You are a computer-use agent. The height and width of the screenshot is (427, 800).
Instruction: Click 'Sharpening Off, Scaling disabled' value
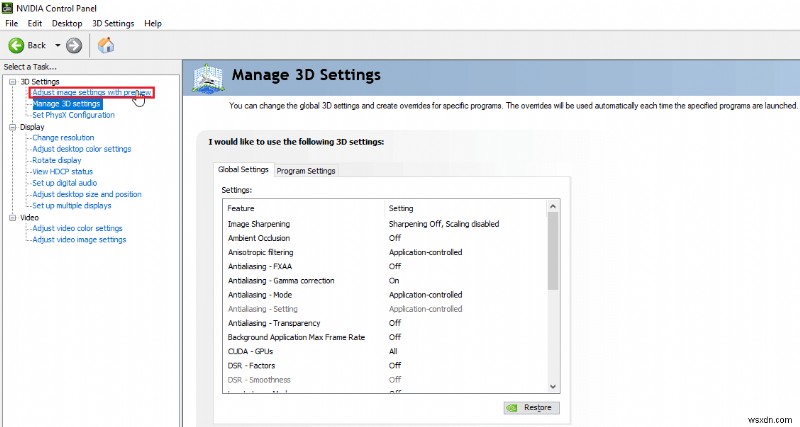pyautogui.click(x=444, y=224)
